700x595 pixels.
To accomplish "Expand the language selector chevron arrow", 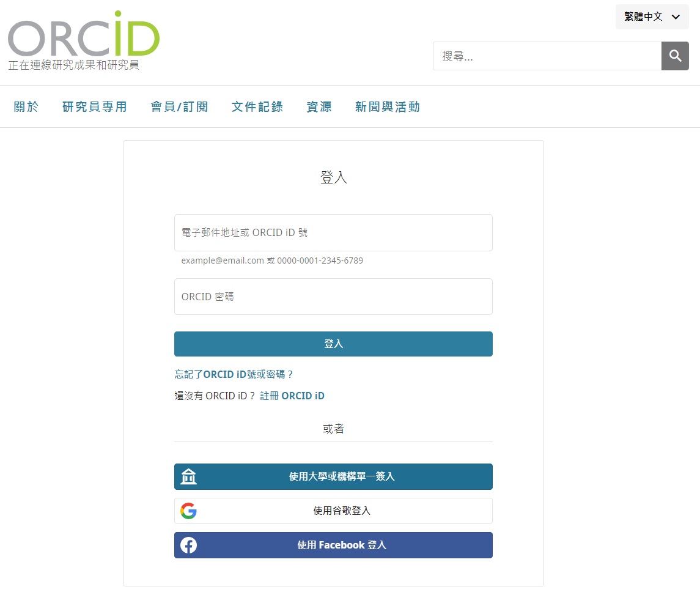I will 676,17.
